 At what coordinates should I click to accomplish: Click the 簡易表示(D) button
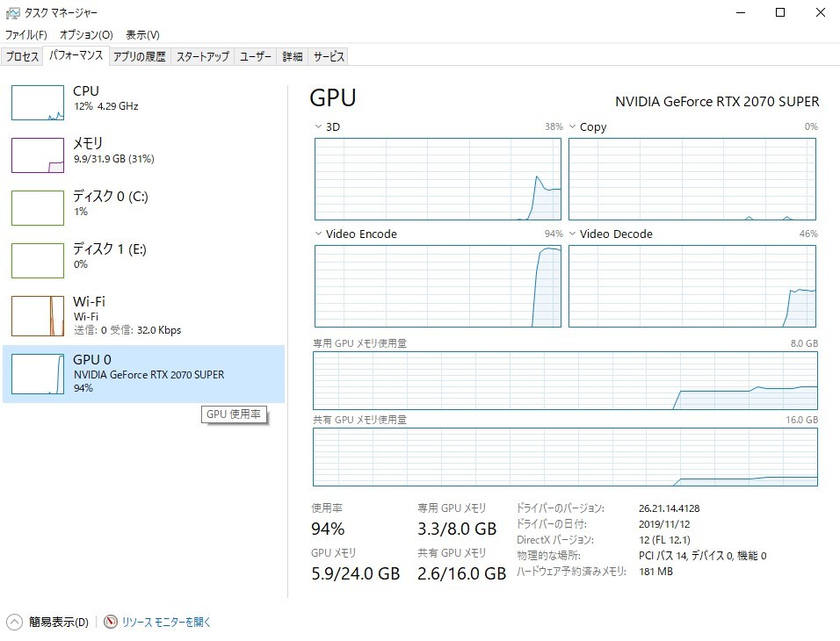58,623
